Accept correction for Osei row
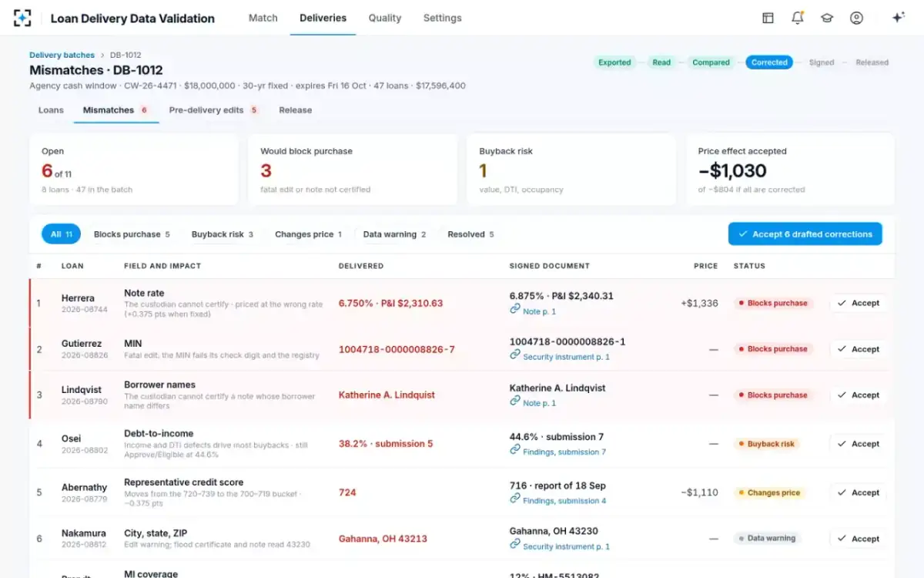The width and height of the screenshot is (924, 578). click(x=858, y=444)
